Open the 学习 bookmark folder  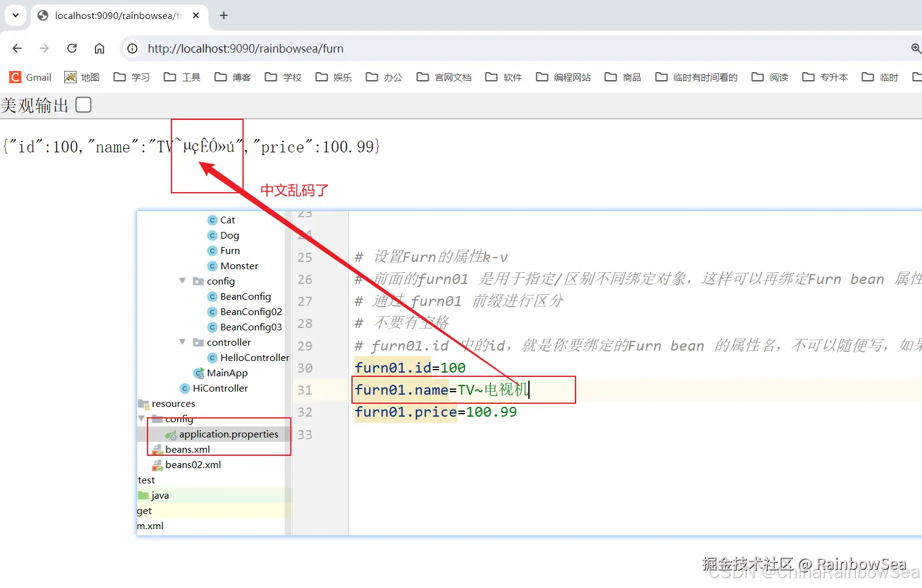[132, 77]
